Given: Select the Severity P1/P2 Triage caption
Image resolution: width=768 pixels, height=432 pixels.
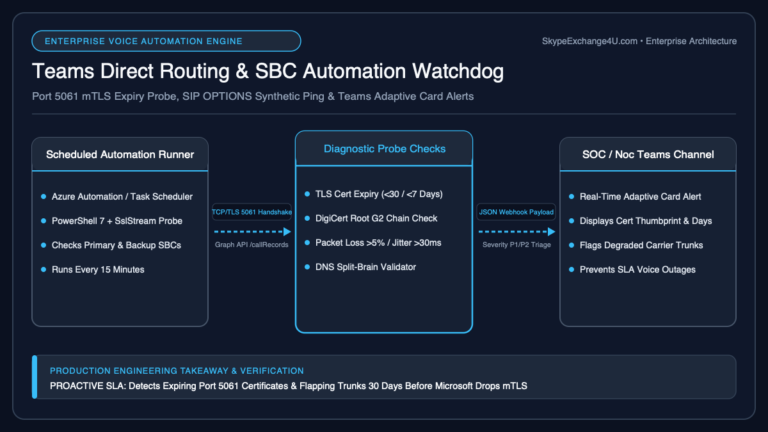Looking at the screenshot, I should (516, 244).
